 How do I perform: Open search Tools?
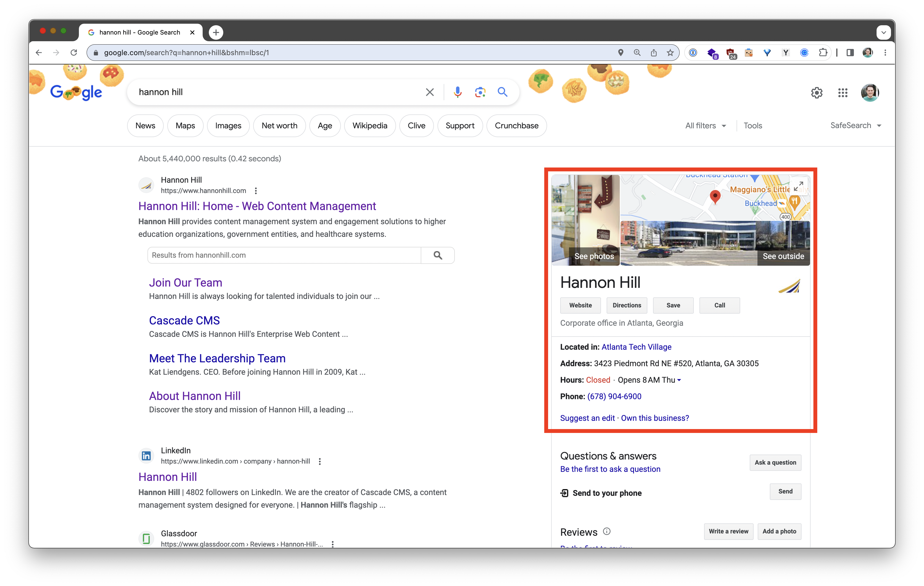tap(753, 125)
